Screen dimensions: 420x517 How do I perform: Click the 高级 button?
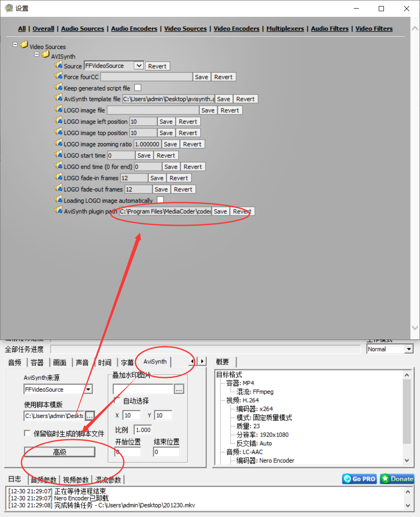tap(60, 452)
